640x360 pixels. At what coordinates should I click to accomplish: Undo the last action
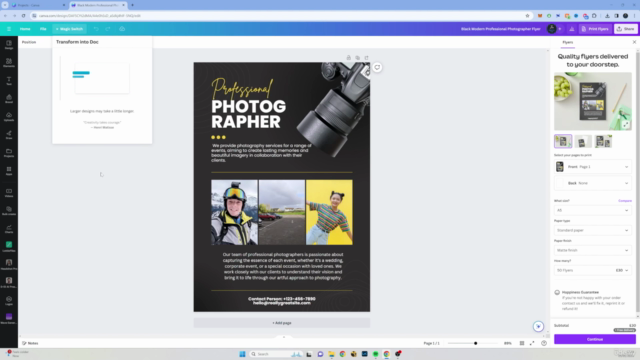96,29
